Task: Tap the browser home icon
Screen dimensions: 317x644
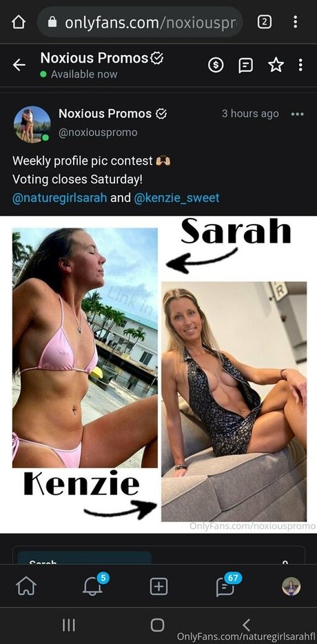Action: click(18, 22)
